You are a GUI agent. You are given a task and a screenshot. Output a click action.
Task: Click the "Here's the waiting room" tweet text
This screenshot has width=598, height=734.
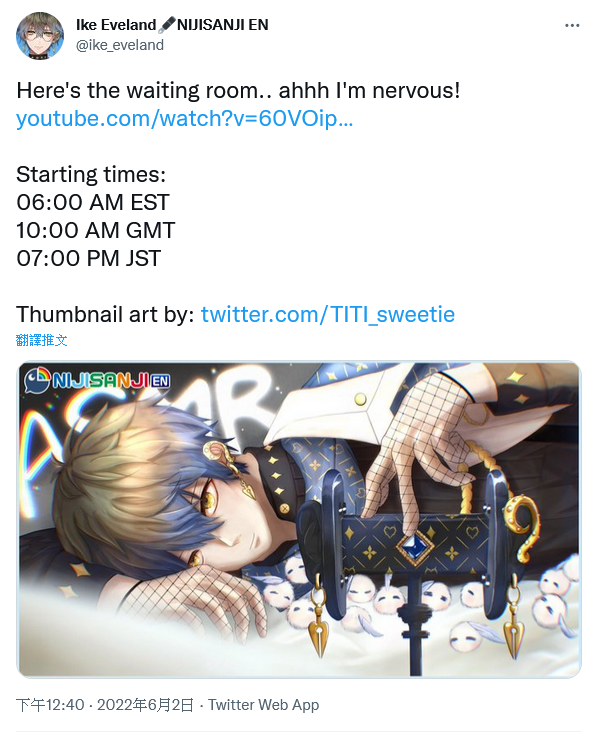click(238, 90)
